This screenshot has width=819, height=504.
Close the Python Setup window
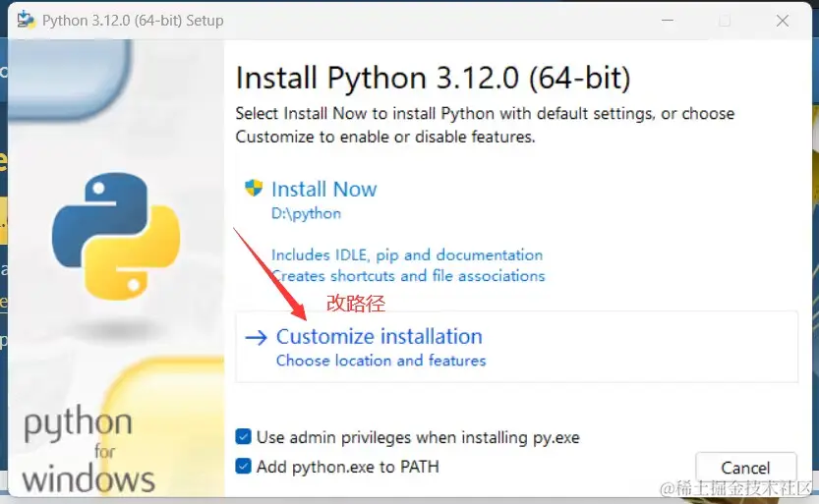point(783,21)
